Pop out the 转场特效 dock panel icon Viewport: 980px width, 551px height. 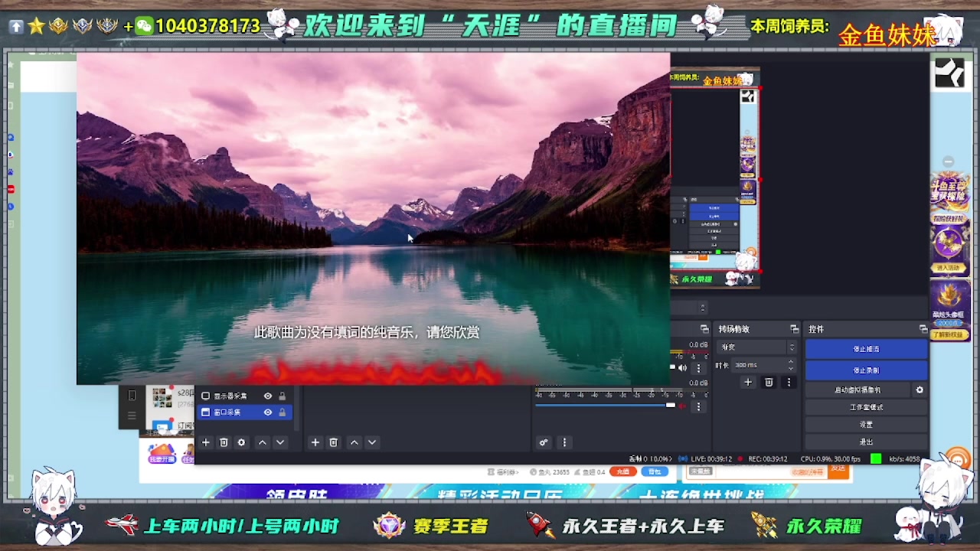[x=795, y=329]
